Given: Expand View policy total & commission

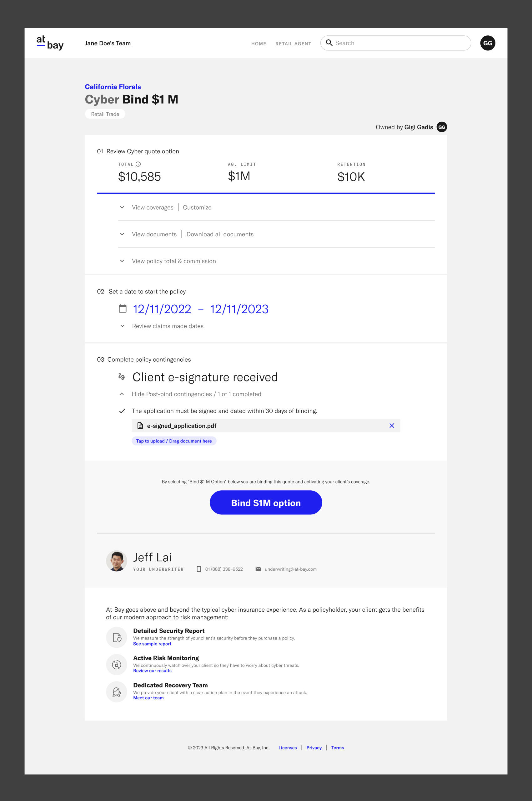Looking at the screenshot, I should click(x=122, y=261).
